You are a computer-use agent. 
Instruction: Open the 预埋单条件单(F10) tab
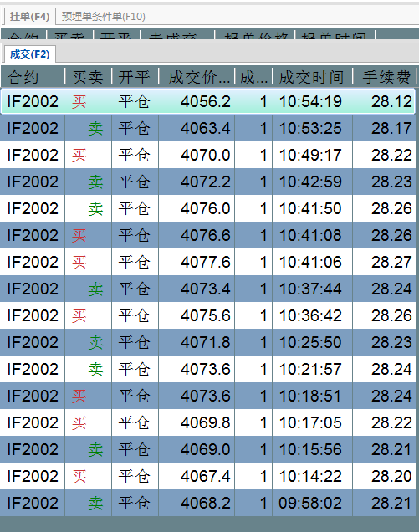[x=104, y=16]
